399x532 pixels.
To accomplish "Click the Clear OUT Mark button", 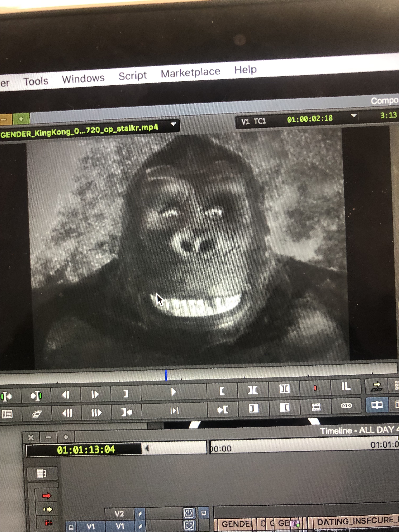I will [x=253, y=408].
